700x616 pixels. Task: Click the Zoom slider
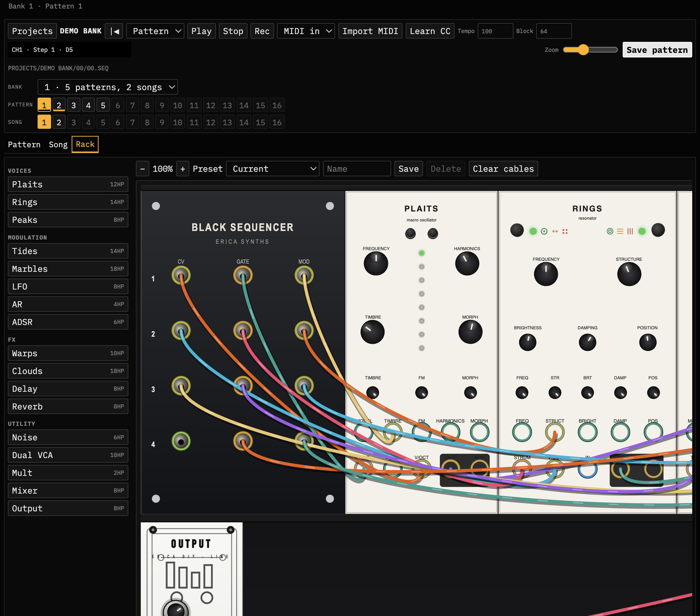[590, 50]
